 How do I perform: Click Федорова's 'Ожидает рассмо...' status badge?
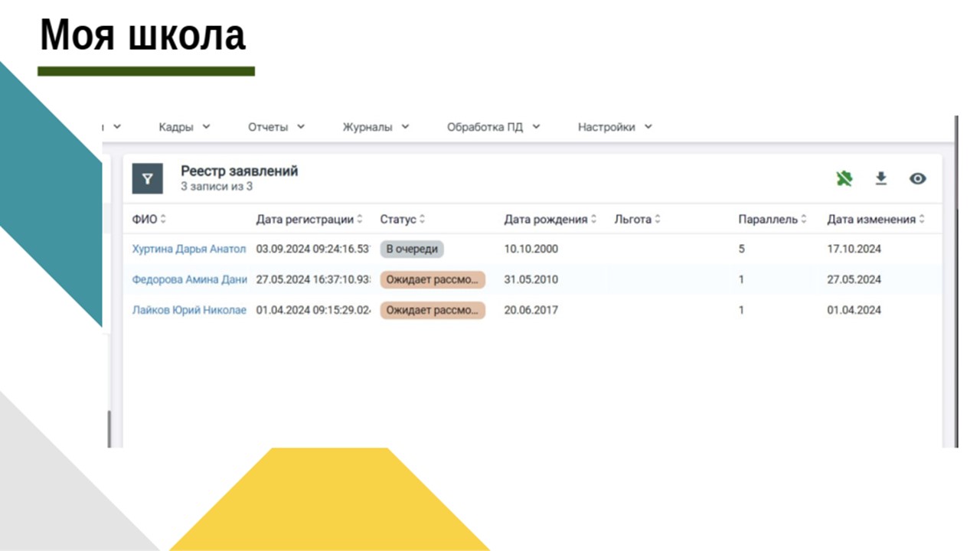(x=433, y=279)
